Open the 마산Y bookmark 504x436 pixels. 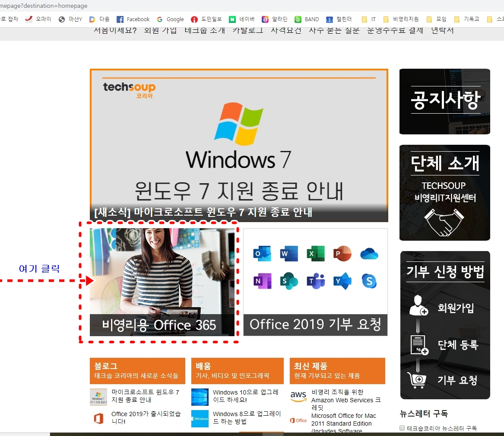[x=70, y=19]
